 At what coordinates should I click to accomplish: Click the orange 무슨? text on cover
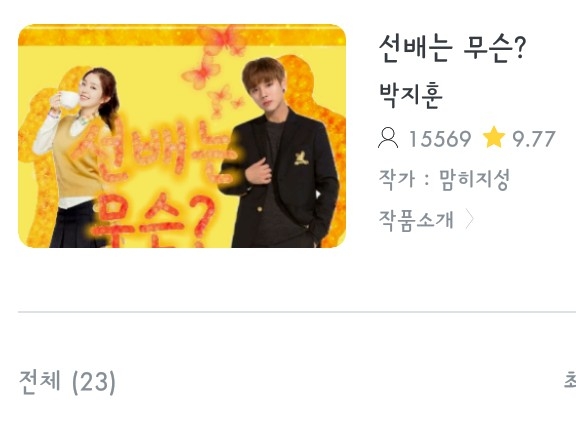coord(153,220)
